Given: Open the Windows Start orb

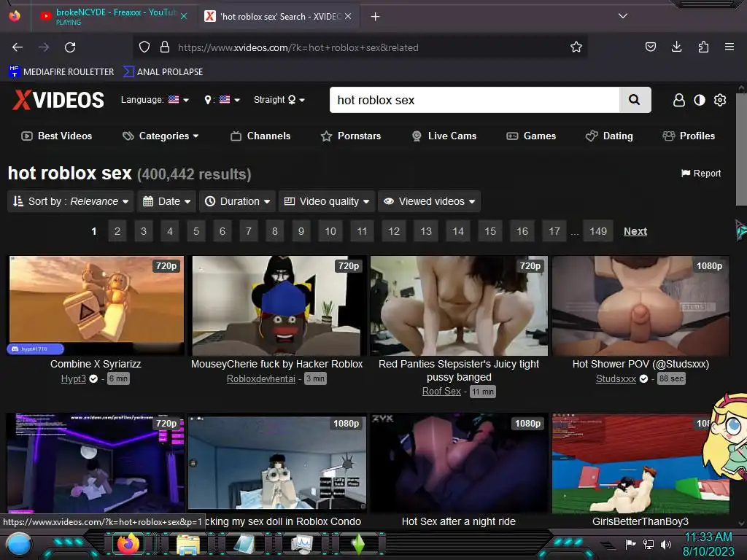Looking at the screenshot, I should 20,545.
